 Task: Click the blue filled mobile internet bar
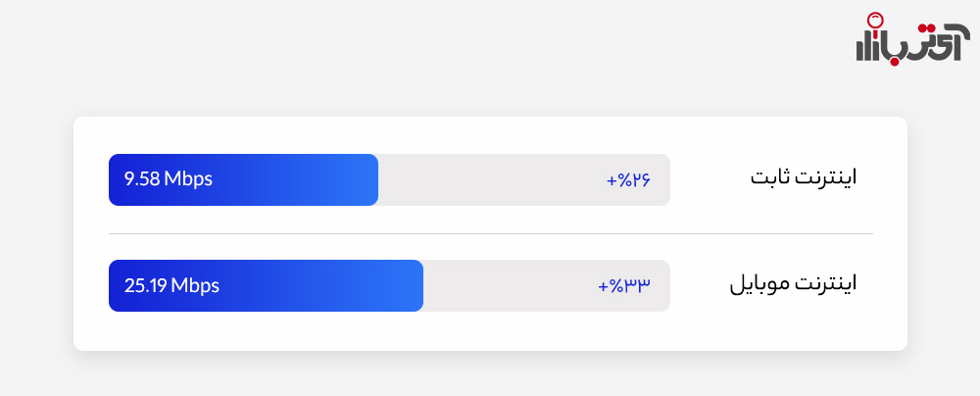[x=266, y=285]
